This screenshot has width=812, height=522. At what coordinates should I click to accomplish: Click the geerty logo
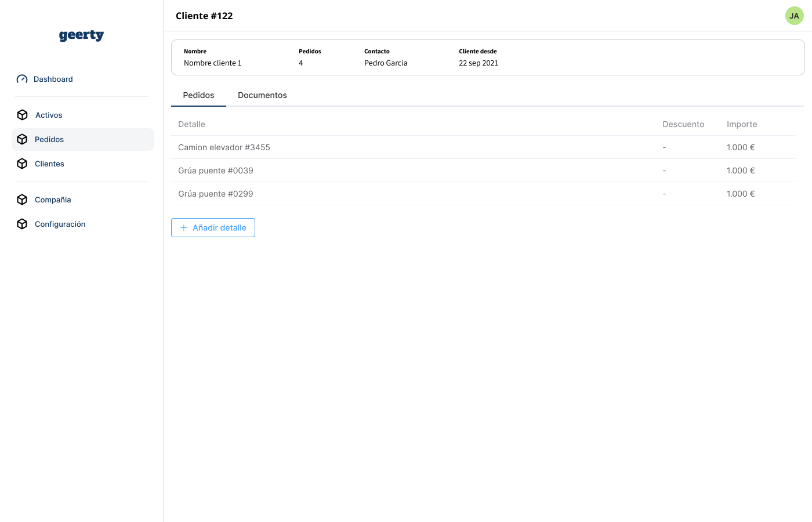pos(81,35)
